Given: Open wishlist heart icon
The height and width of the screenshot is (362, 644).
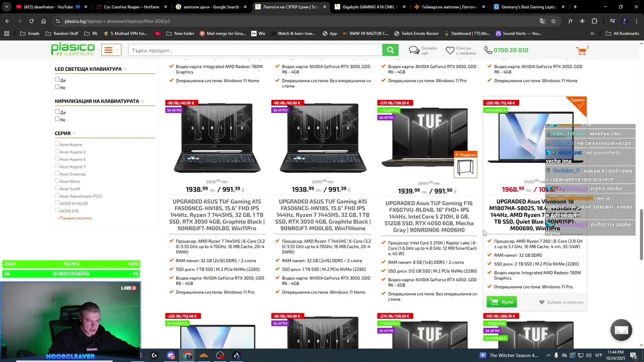Looking at the screenshot, I should pos(450,50).
